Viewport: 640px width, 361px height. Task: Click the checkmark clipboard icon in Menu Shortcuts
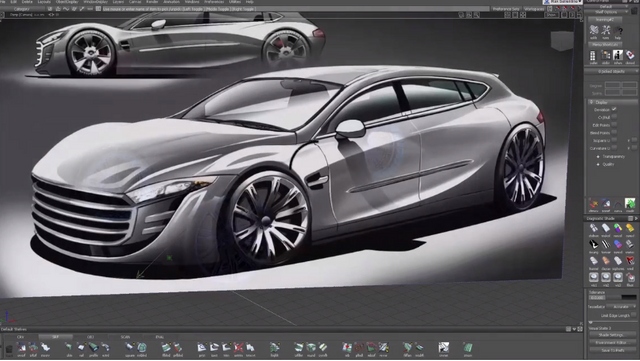(x=630, y=55)
